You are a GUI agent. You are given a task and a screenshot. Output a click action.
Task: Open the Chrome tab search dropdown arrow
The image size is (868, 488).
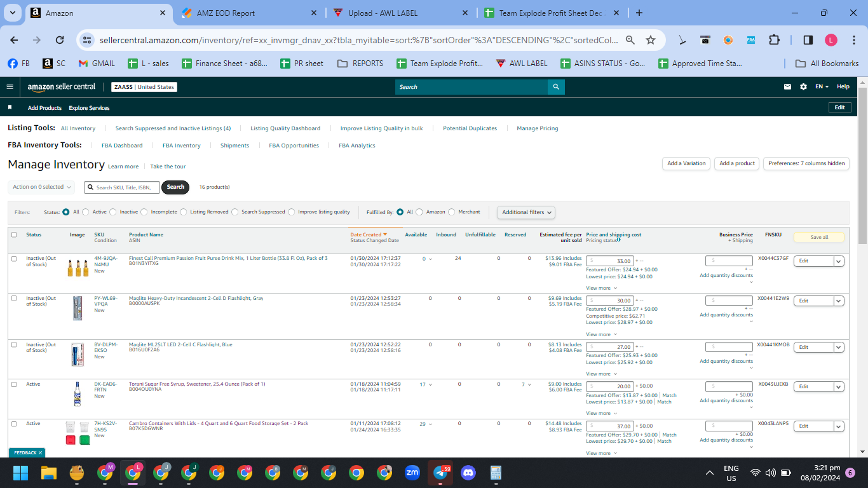[13, 13]
